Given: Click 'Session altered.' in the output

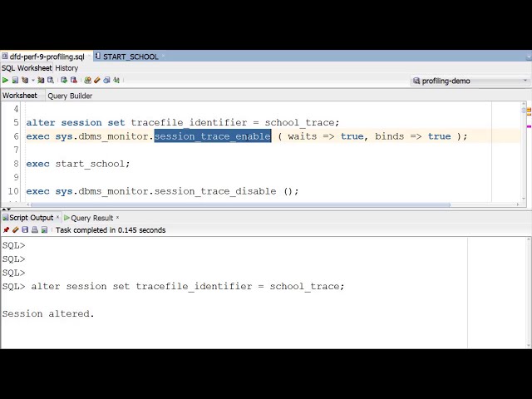Looking at the screenshot, I should point(48,313).
